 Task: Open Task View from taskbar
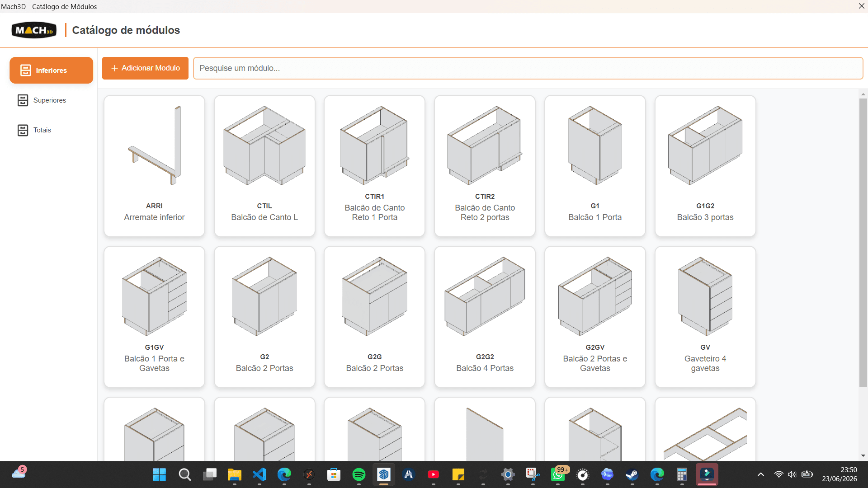pos(209,474)
